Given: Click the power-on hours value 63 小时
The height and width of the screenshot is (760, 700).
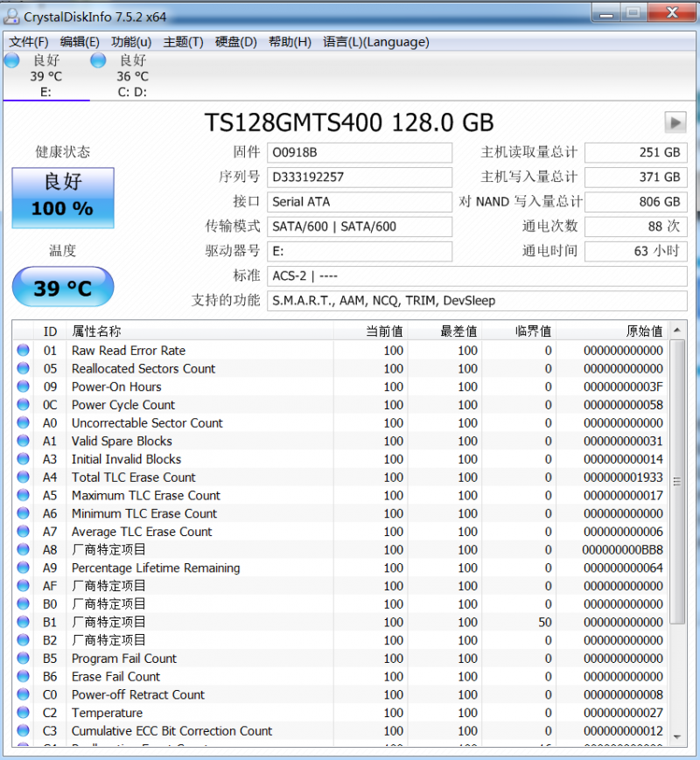Looking at the screenshot, I should tap(636, 251).
